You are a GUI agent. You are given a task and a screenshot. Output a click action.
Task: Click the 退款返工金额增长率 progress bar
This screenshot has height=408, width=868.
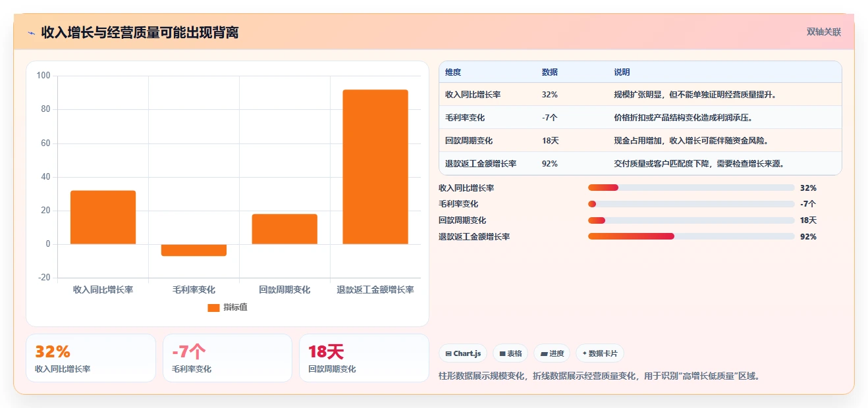point(692,236)
